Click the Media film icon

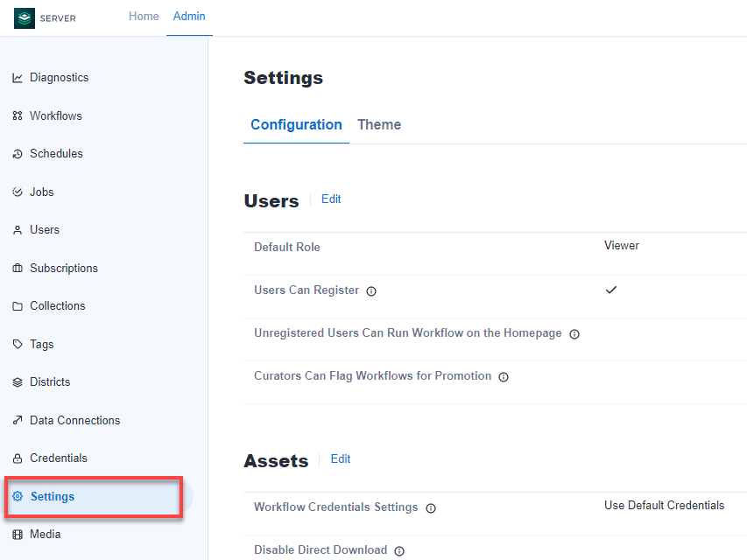18,535
